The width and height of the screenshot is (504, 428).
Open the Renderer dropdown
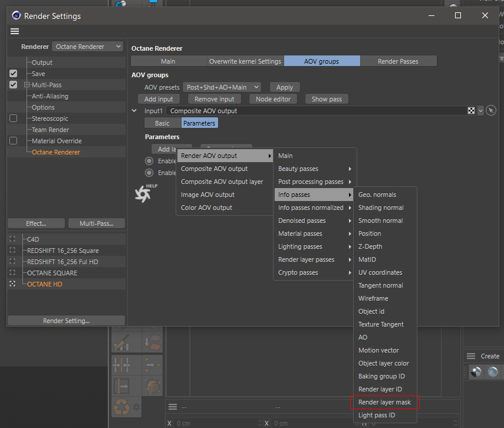click(87, 47)
